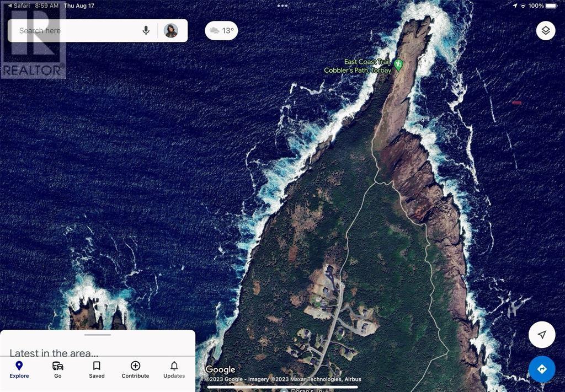
Task: Tap the microphone voice search icon
Action: (x=146, y=31)
